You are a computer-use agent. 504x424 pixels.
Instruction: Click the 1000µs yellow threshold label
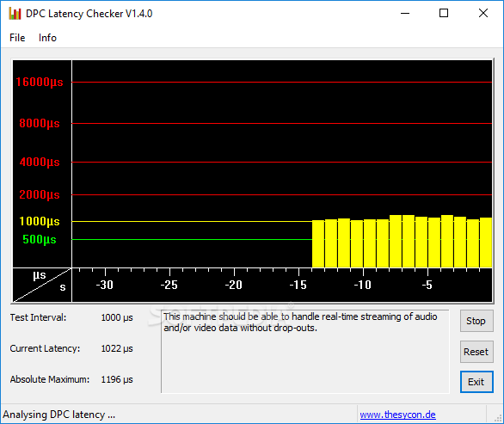pyautogui.click(x=40, y=221)
